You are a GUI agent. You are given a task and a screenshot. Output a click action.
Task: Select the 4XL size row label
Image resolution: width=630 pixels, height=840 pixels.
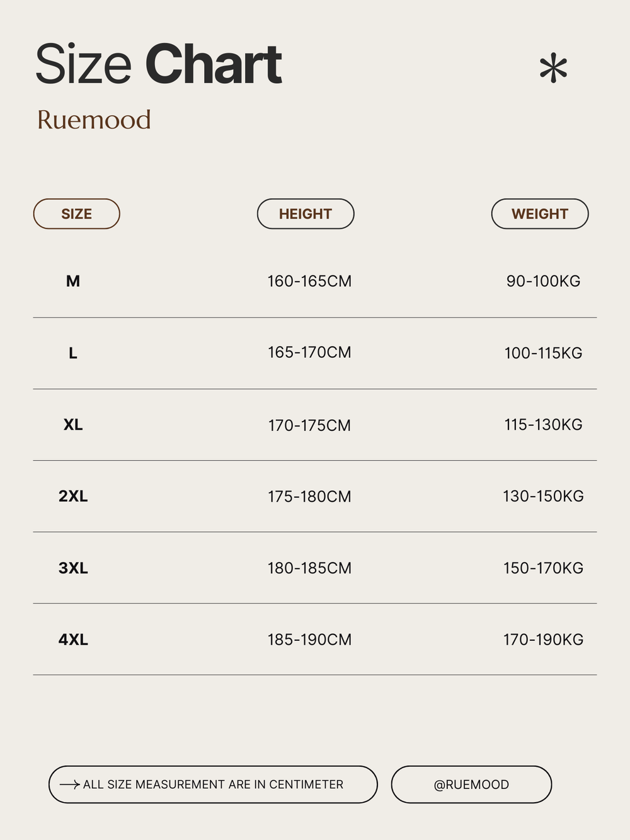click(x=73, y=640)
